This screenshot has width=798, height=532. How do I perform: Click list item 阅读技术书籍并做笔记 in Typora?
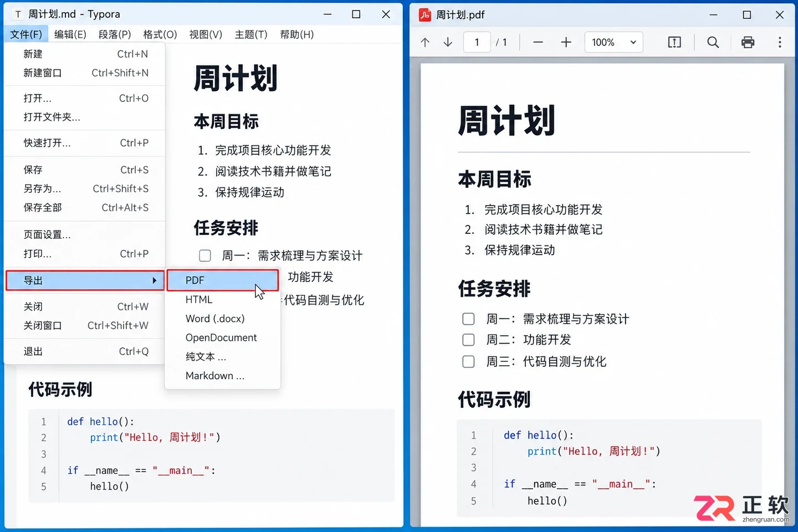point(273,171)
